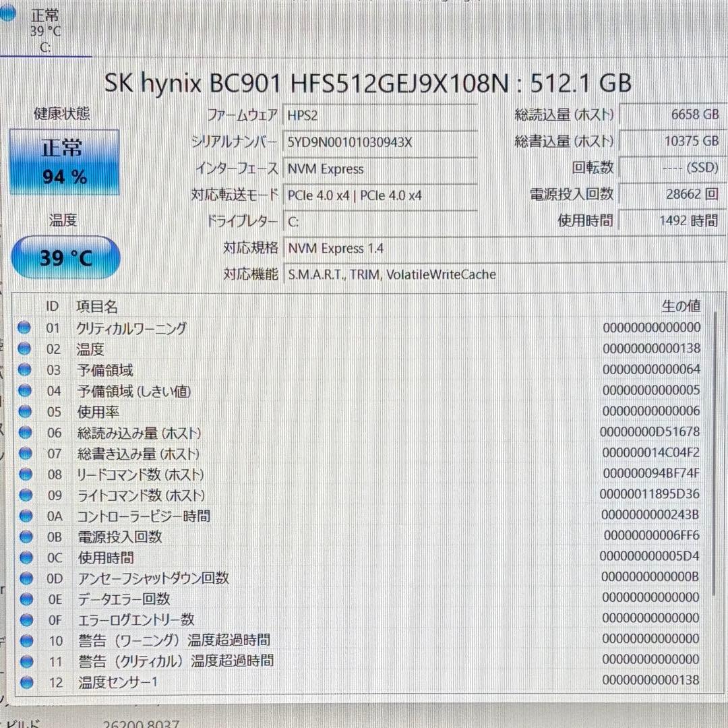
Task: Click raw value 00000000D51678
Action: click(650, 432)
